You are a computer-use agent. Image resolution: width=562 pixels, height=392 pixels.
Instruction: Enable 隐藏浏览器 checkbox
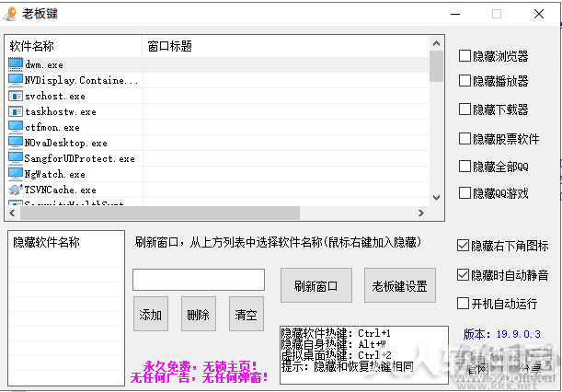point(465,56)
